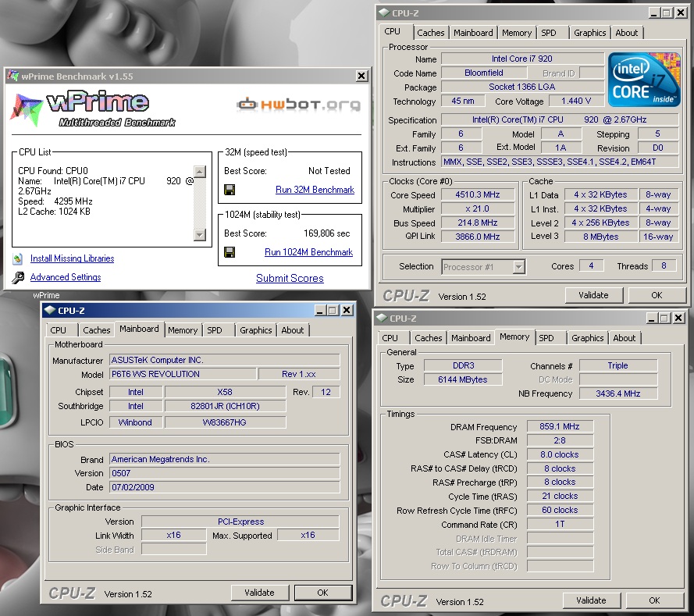
Task: Click the CPU-Z Memory window title icon
Action: 382,319
